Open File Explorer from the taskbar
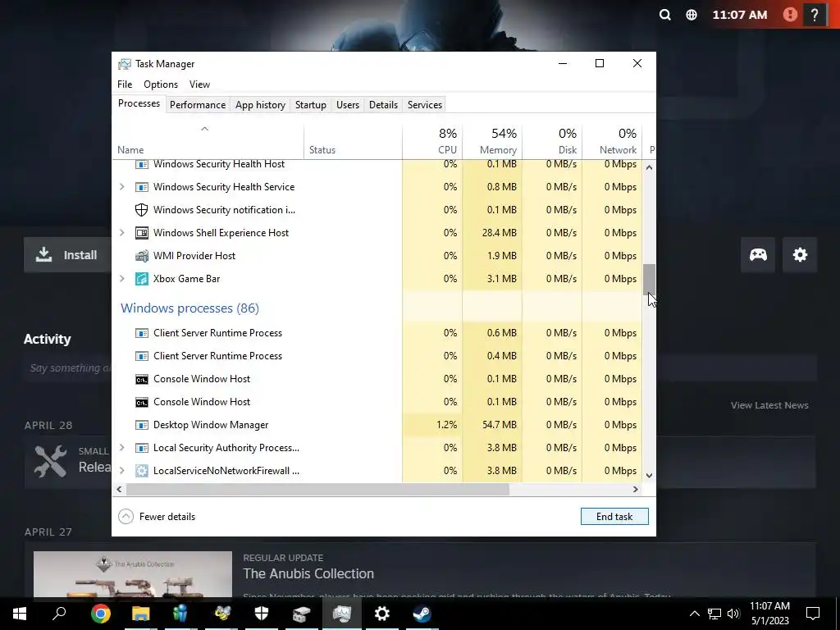The height and width of the screenshot is (630, 840). pyautogui.click(x=140, y=614)
